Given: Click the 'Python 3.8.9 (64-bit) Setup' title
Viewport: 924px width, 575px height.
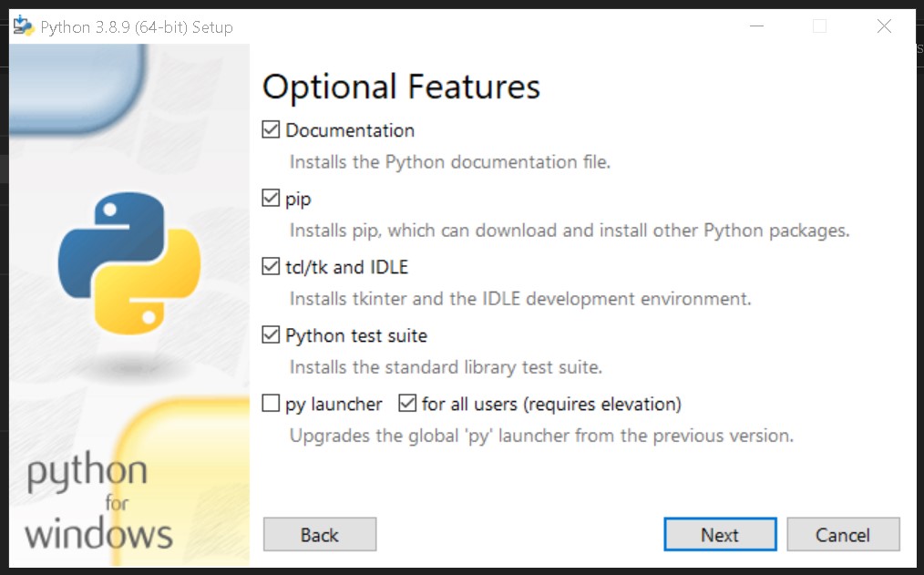Looking at the screenshot, I should tap(137, 27).
